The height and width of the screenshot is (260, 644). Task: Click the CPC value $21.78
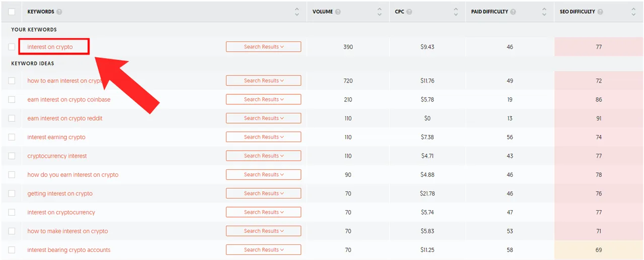428,193
